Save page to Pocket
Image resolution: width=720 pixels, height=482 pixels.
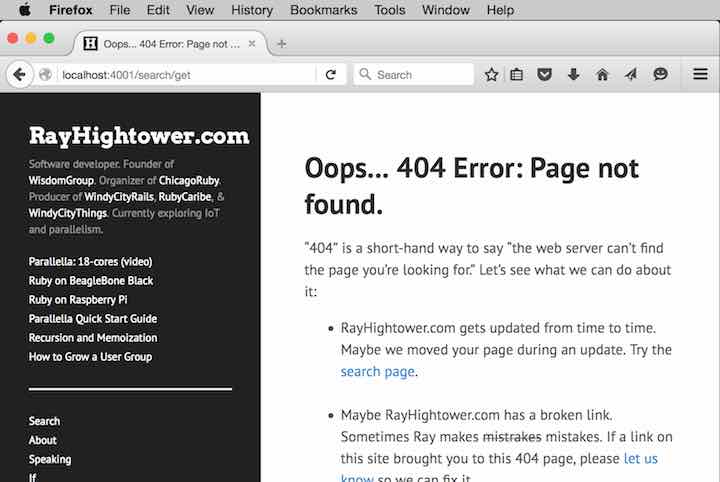tap(545, 74)
